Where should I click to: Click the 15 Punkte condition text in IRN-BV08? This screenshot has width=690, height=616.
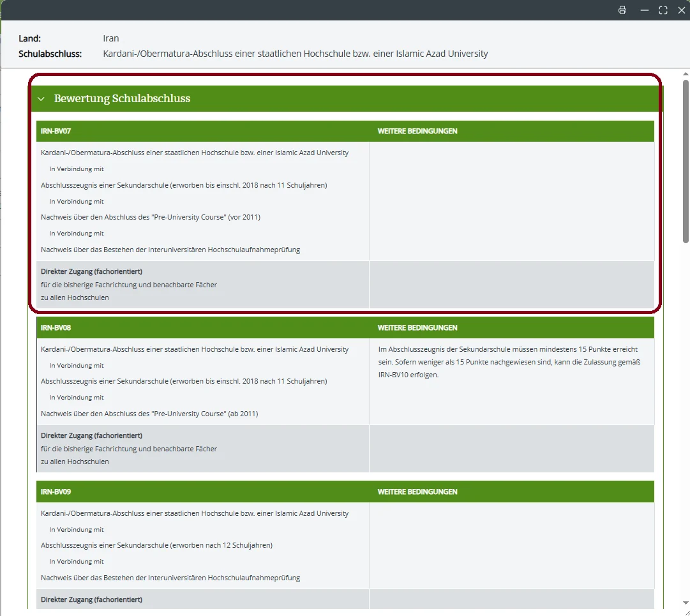(x=509, y=362)
